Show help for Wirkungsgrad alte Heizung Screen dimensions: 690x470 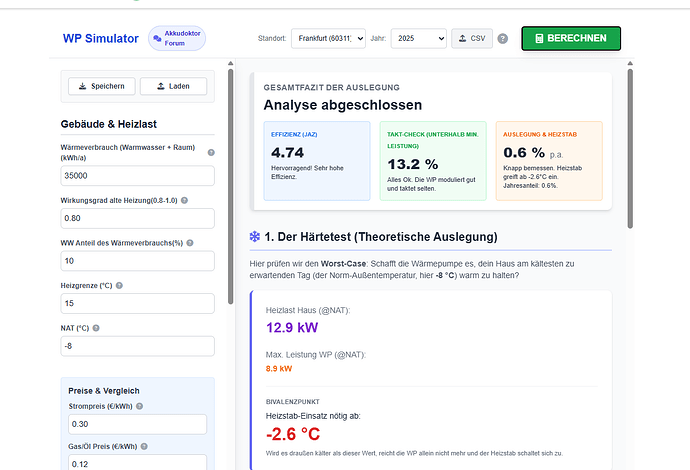[184, 200]
